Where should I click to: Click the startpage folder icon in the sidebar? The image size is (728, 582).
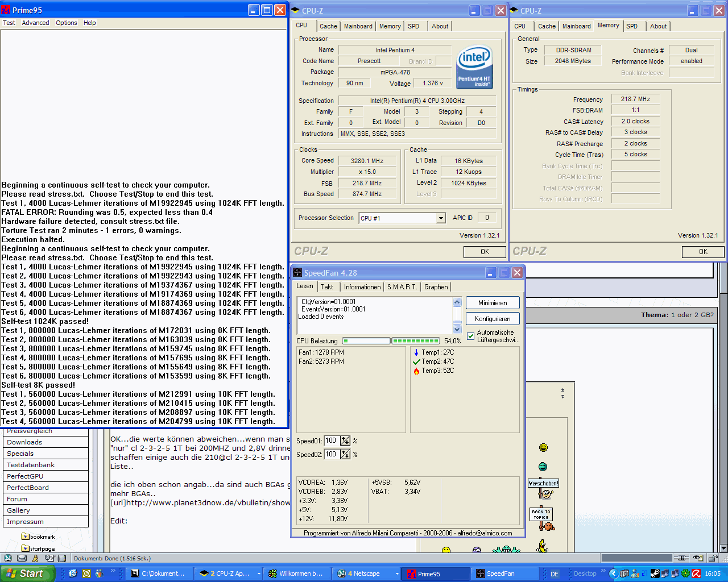(25, 548)
